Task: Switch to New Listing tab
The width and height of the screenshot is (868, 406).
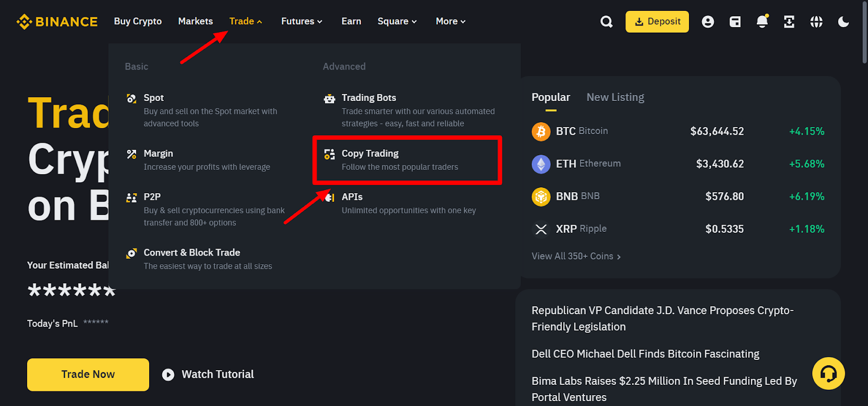Action: tap(615, 97)
